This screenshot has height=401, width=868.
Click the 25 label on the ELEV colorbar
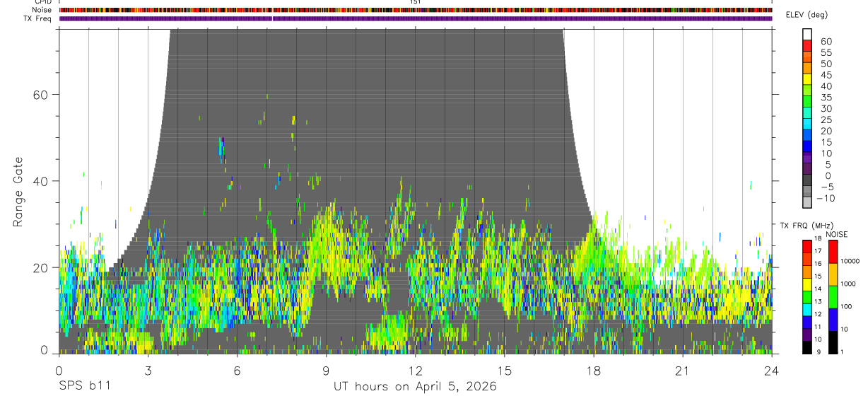coord(826,120)
